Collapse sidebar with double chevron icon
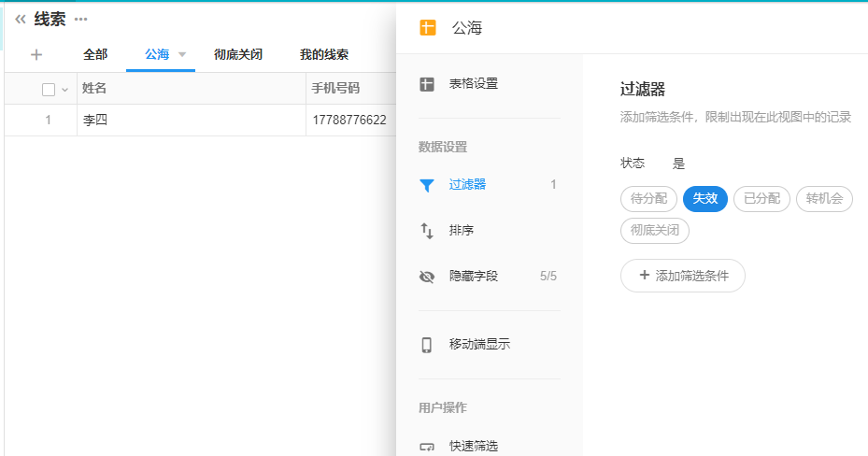The height and width of the screenshot is (456, 868). [x=20, y=19]
